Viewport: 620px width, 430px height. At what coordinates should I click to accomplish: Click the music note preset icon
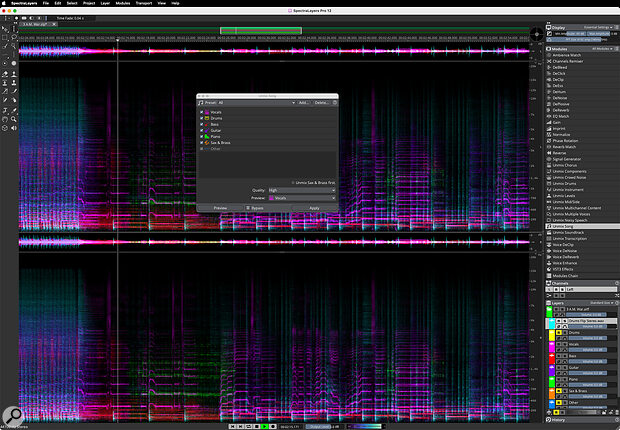tap(201, 102)
